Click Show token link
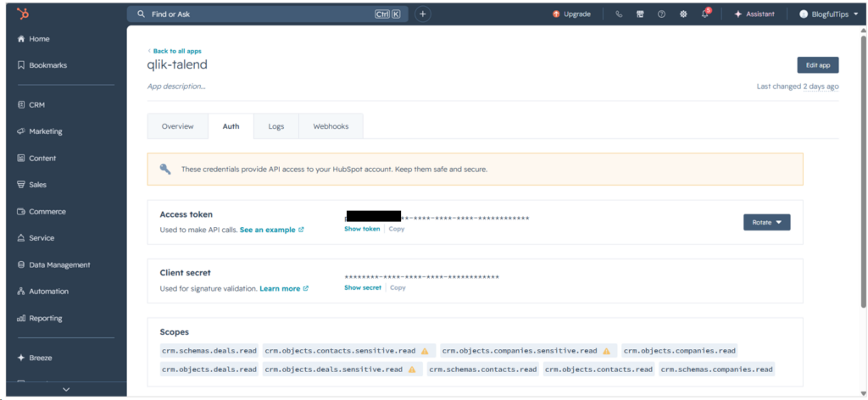 point(362,229)
